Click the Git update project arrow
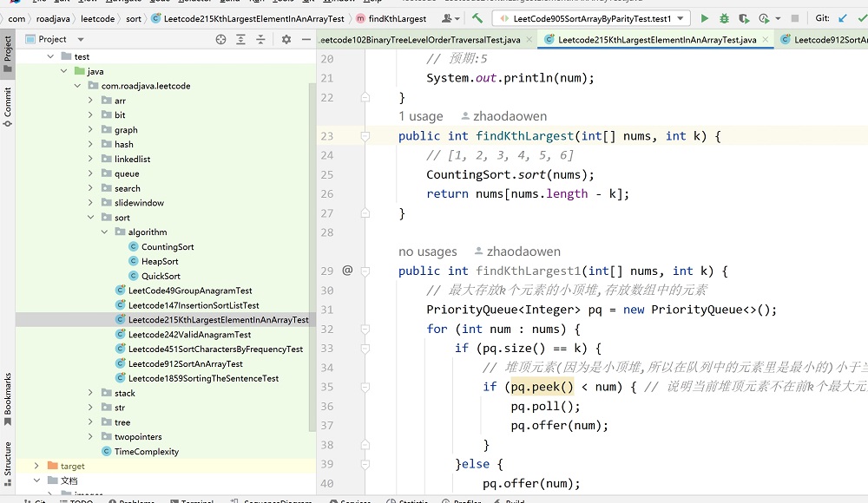This screenshot has width=868, height=503. tap(843, 18)
